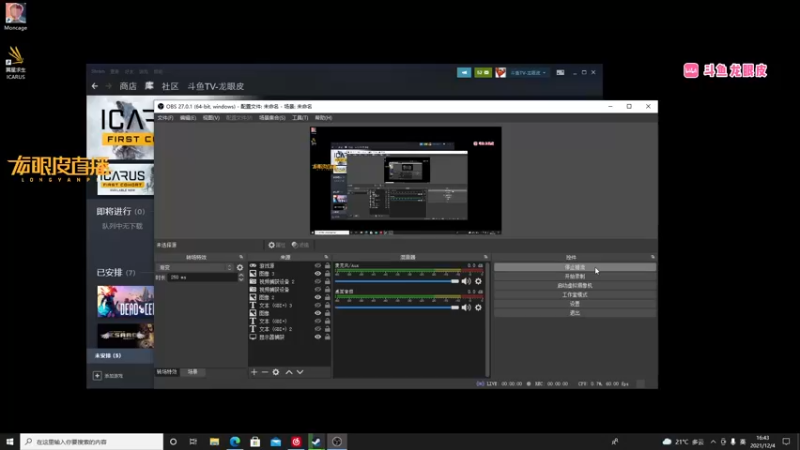The width and height of the screenshot is (800, 450).
Task: Open Steam from the taskbar
Action: click(316, 441)
